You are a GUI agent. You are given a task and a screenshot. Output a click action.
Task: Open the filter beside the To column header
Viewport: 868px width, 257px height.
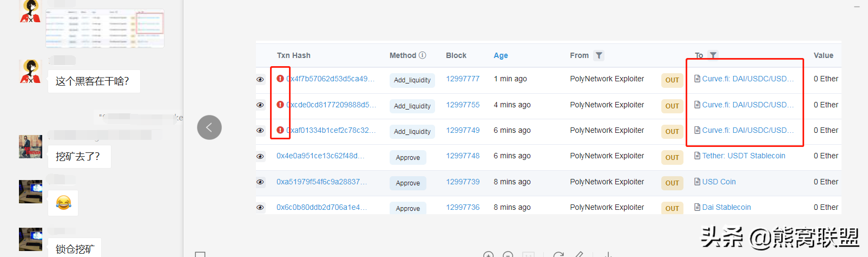(x=713, y=55)
